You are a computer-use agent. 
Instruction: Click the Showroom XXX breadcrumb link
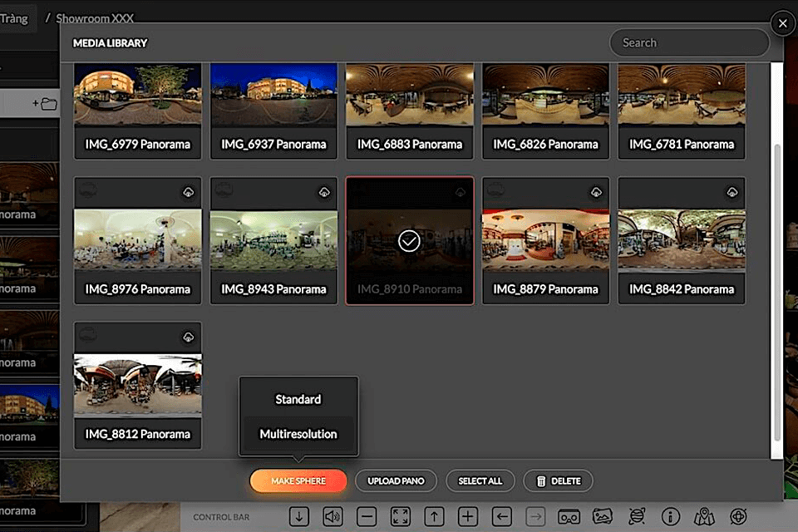(95, 18)
